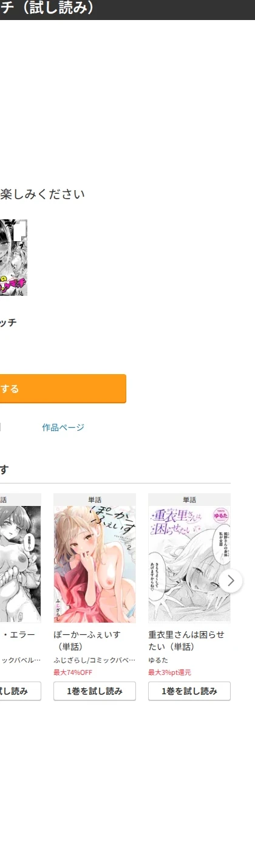255x868 pixels.
Task: Click the small cover thumbnail below 楽しみください
Action: point(13,258)
